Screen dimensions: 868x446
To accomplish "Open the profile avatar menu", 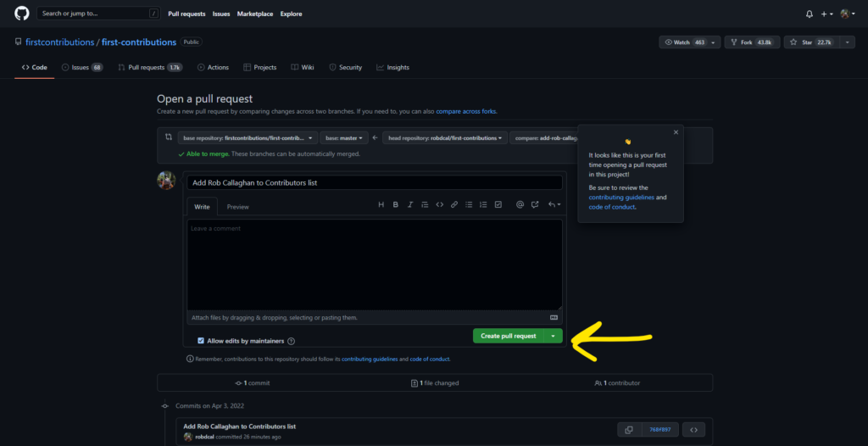I will (848, 14).
